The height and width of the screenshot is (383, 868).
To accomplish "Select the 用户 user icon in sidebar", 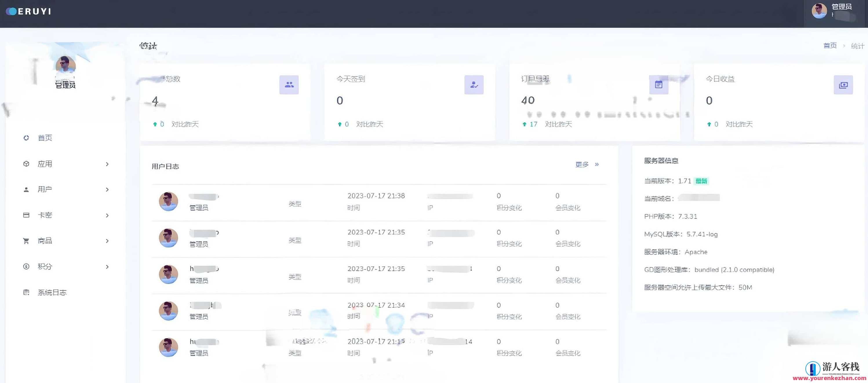I will (26, 189).
